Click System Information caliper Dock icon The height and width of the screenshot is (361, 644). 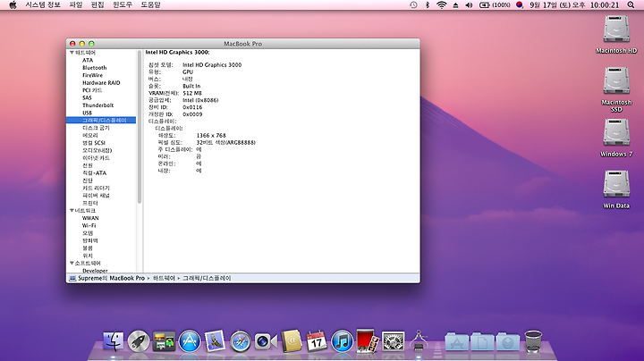tap(419, 341)
